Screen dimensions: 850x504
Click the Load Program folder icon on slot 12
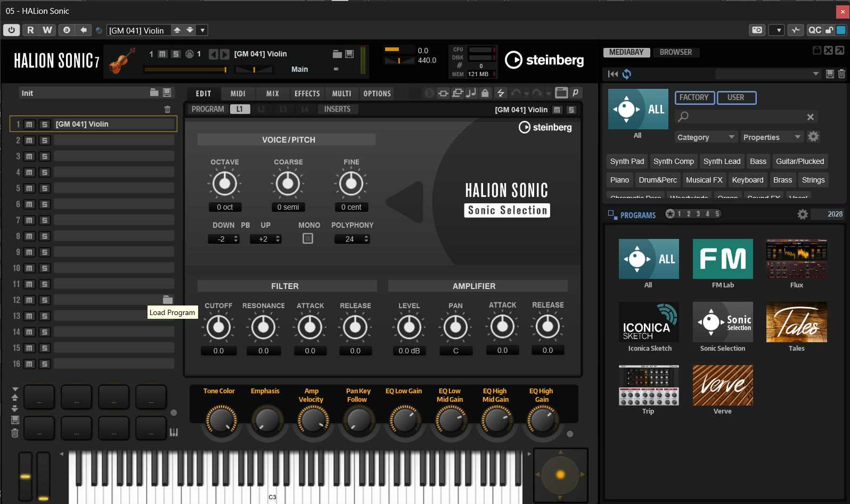tap(167, 300)
